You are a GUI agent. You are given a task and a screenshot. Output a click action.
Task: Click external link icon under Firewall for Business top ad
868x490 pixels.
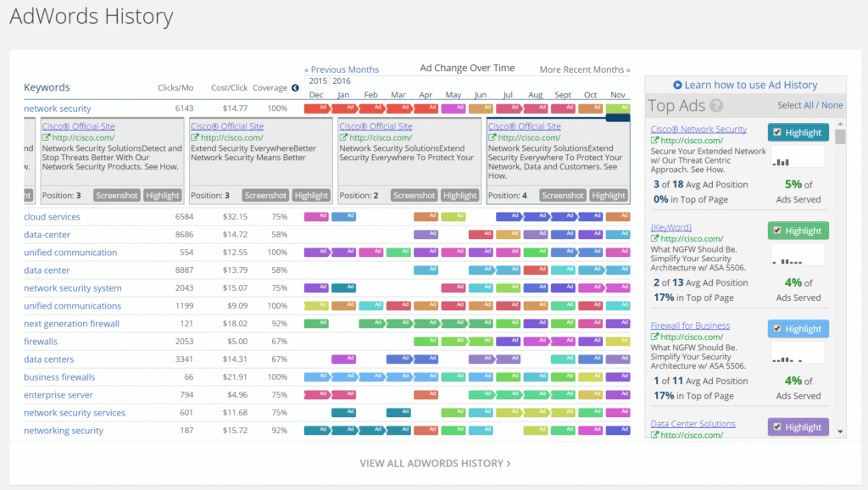[654, 337]
